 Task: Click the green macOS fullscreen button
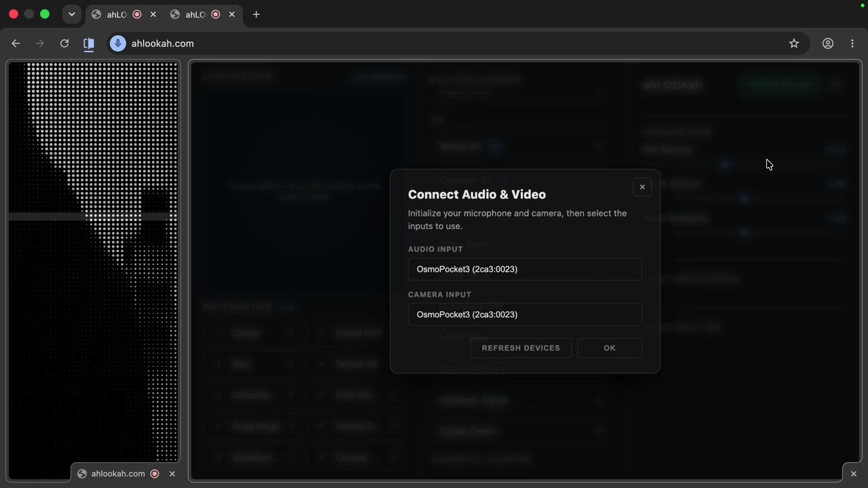point(45,14)
